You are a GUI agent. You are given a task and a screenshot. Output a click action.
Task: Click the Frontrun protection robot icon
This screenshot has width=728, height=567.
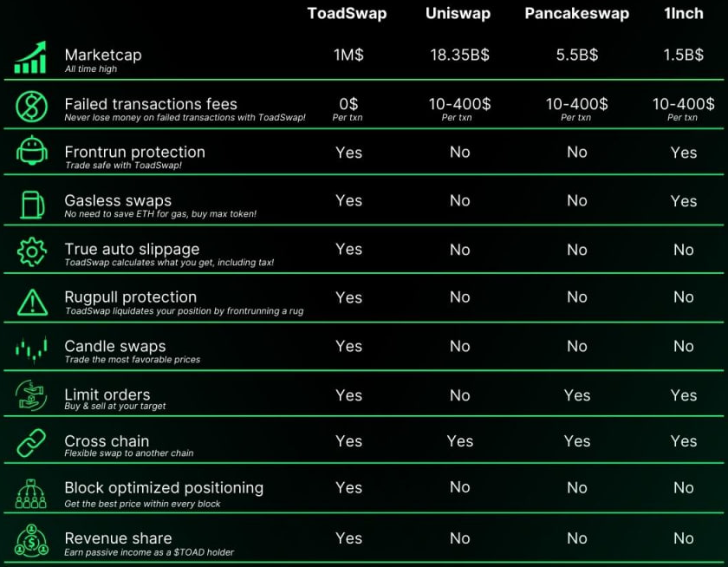pos(31,153)
